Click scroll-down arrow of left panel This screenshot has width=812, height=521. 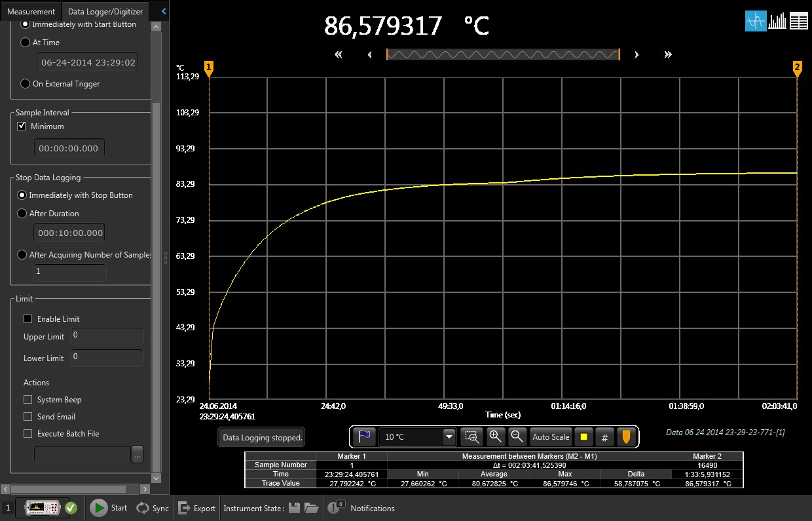156,479
